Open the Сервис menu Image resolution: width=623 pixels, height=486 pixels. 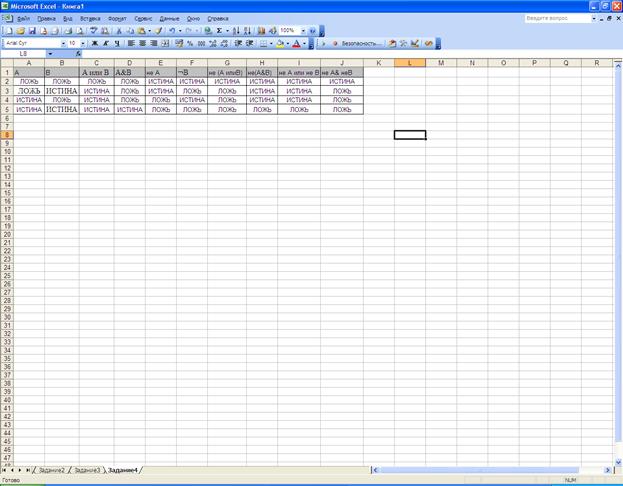point(143,19)
